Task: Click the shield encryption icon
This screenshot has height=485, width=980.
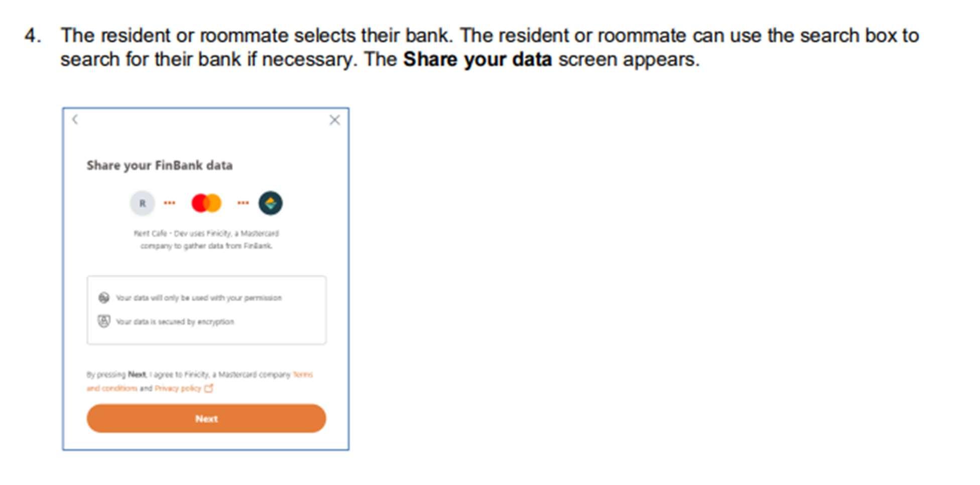Action: 104,321
